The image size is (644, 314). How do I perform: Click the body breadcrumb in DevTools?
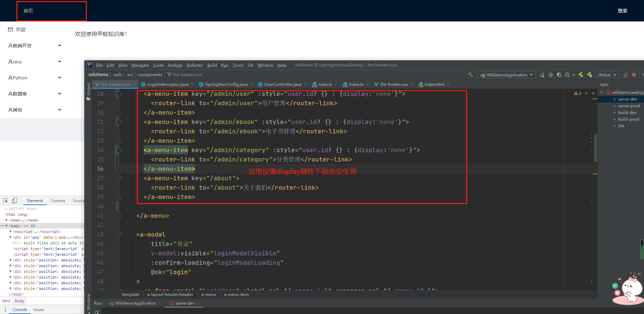tap(19, 301)
